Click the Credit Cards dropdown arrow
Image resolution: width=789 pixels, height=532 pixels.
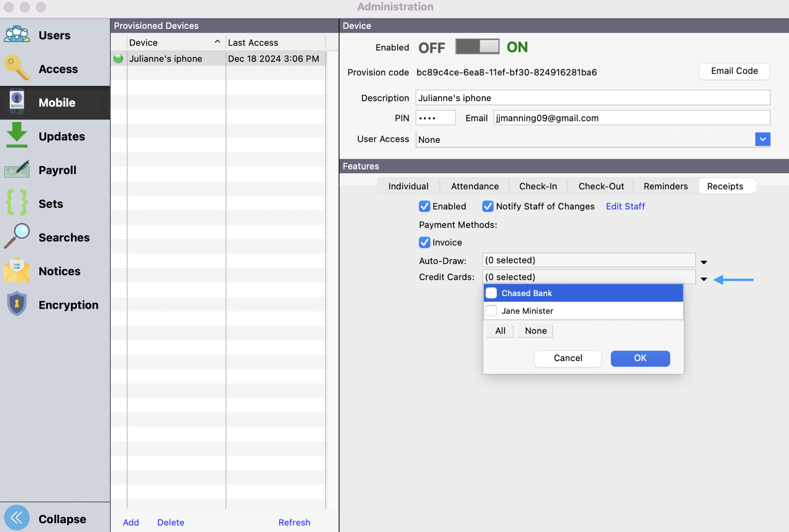[x=704, y=279]
